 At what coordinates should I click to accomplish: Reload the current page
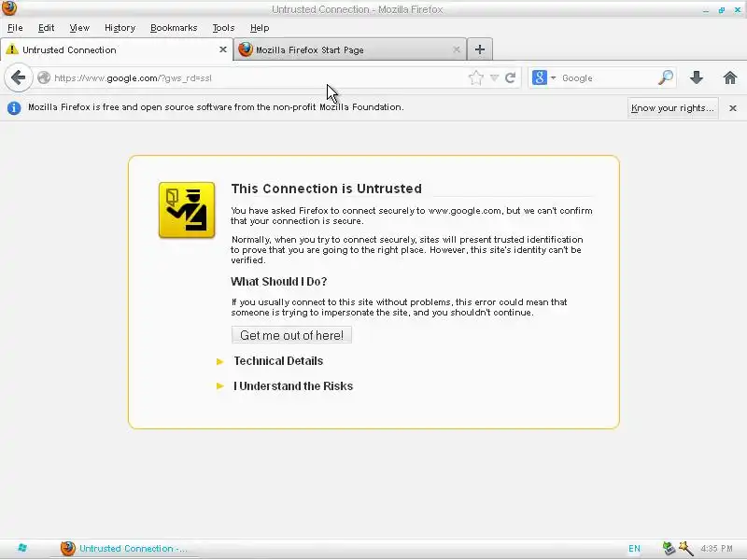510,77
